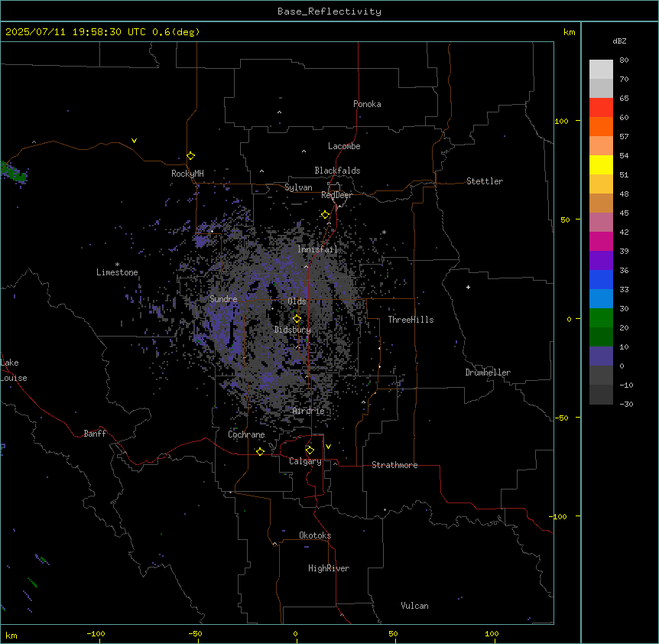
Task: Click the Drumheller label
Action: pos(488,372)
